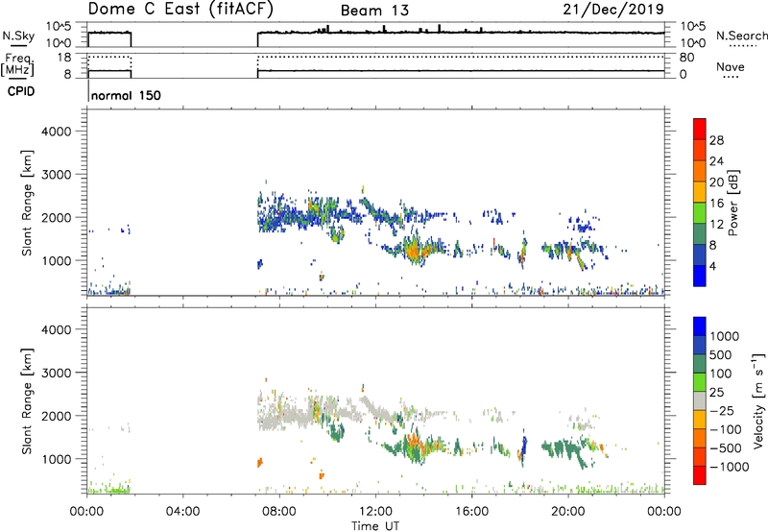The height and width of the screenshot is (532, 768).
Task: Click '1000' on the velocity panel range axis
Action: [x=57, y=459]
